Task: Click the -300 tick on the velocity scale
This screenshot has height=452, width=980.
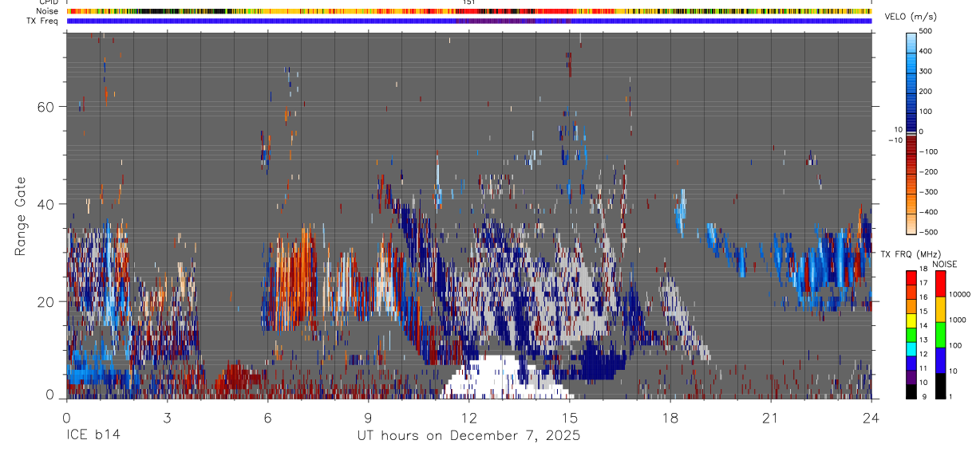Action: point(928,192)
